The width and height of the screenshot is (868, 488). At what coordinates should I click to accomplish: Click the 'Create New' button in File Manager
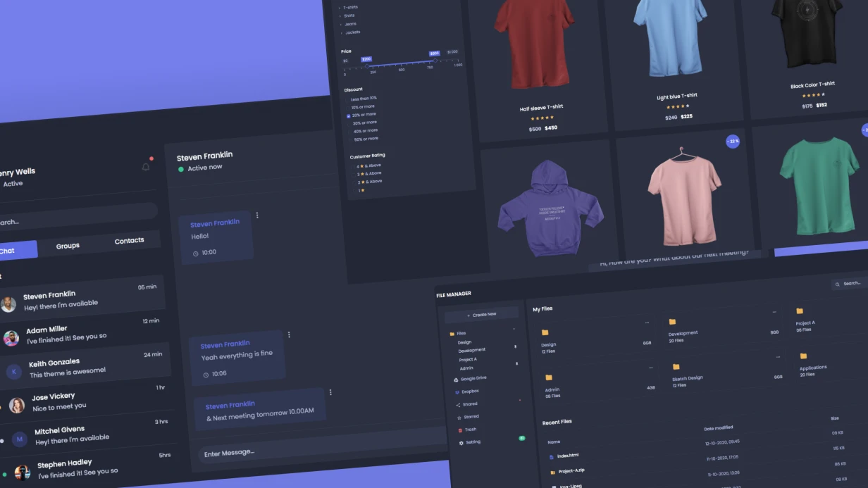tap(482, 314)
